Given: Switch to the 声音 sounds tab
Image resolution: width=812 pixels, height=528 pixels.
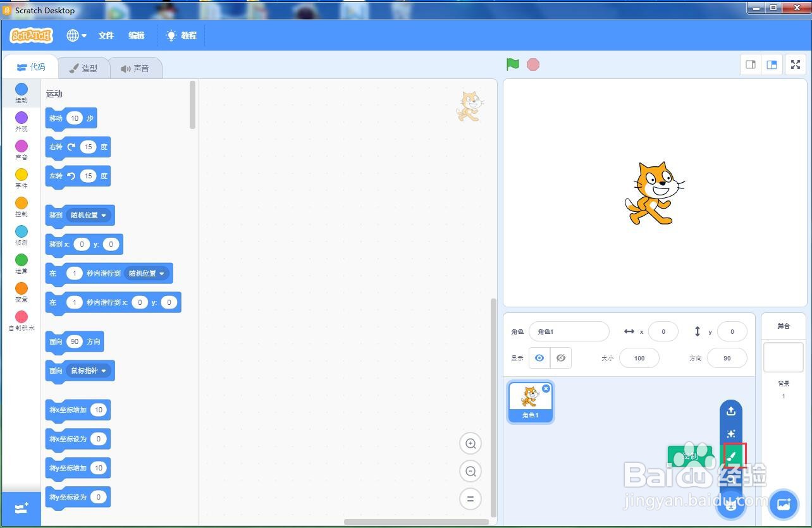Looking at the screenshot, I should [135, 68].
